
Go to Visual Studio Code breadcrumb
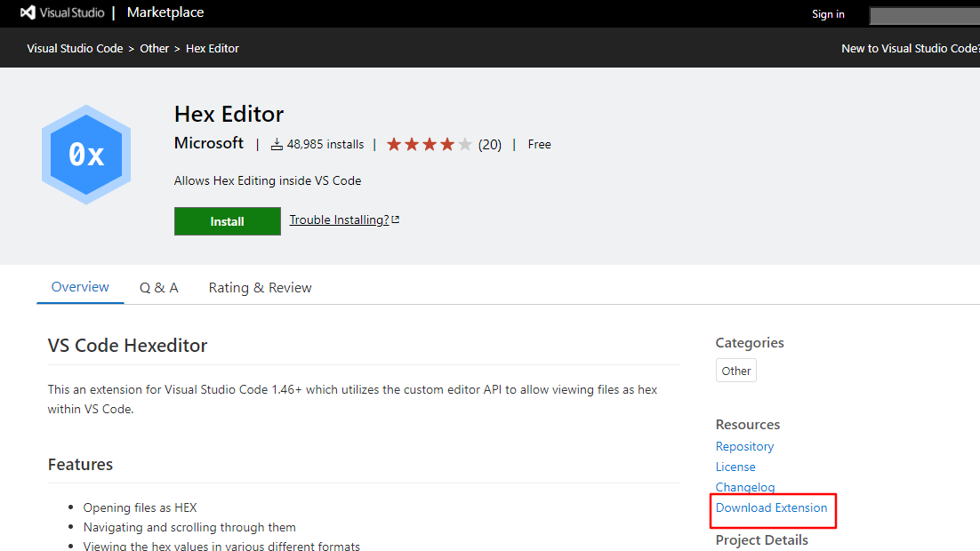click(x=75, y=48)
